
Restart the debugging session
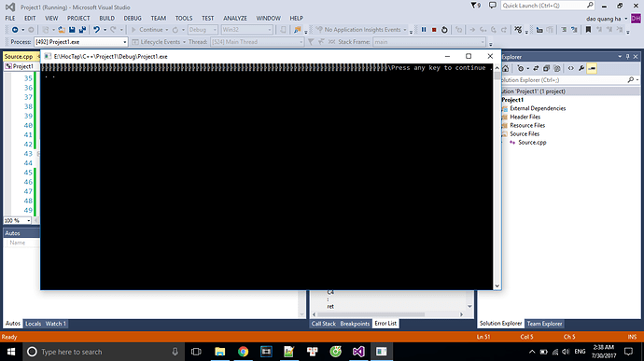click(x=444, y=30)
